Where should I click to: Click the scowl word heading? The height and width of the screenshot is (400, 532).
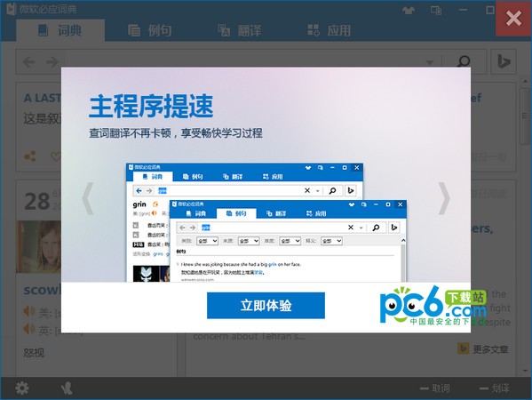(42, 290)
